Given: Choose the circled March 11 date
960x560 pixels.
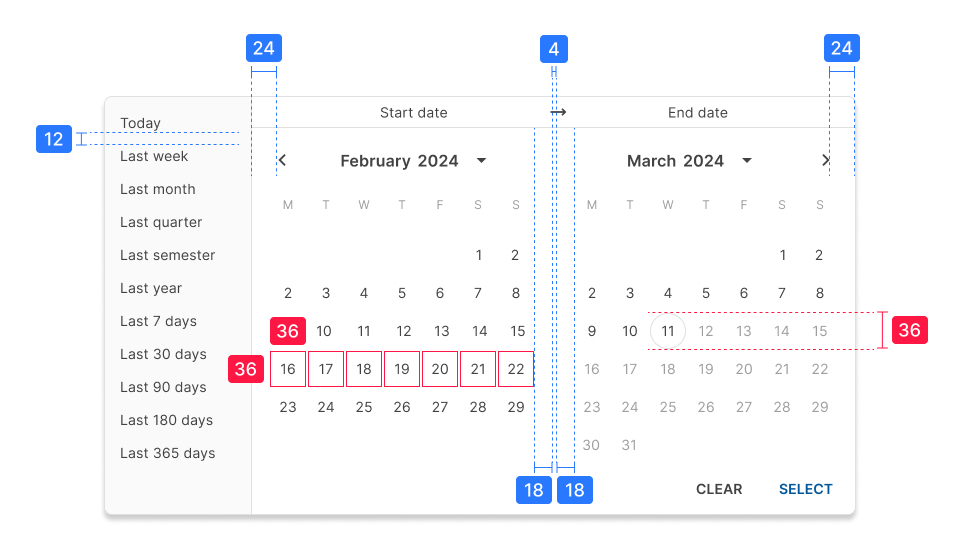Looking at the screenshot, I should click(x=667, y=331).
